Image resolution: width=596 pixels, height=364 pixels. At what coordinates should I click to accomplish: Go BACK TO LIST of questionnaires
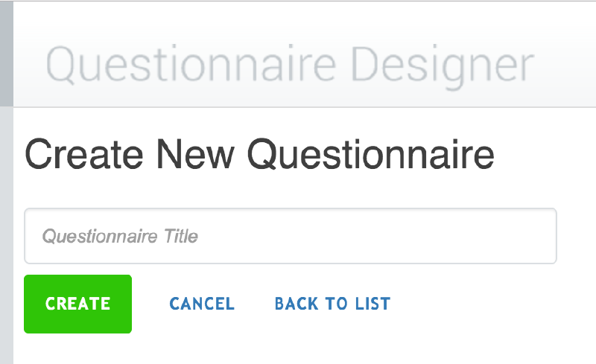332,304
